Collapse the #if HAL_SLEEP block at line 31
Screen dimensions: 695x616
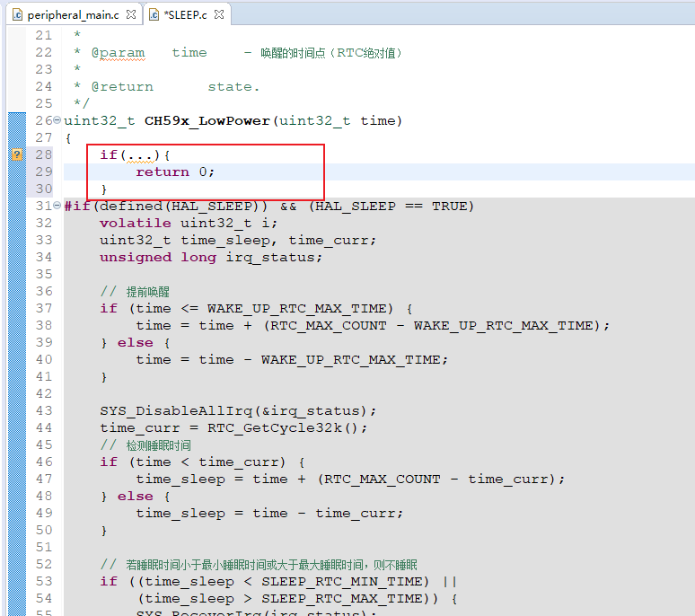point(58,207)
